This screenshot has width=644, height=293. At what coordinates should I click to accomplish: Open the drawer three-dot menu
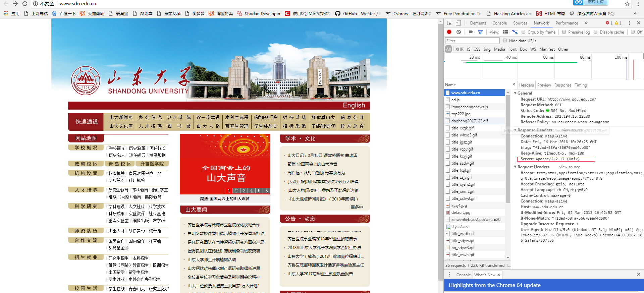click(x=449, y=275)
